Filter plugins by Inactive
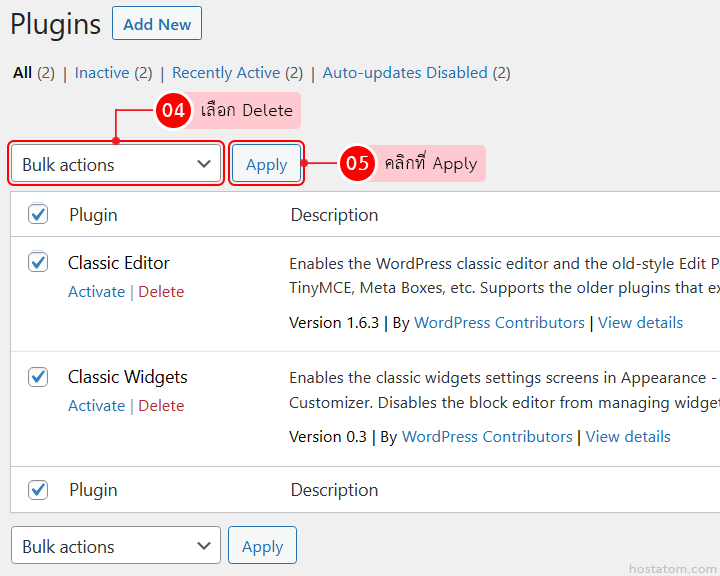720x576 pixels. tap(101, 73)
